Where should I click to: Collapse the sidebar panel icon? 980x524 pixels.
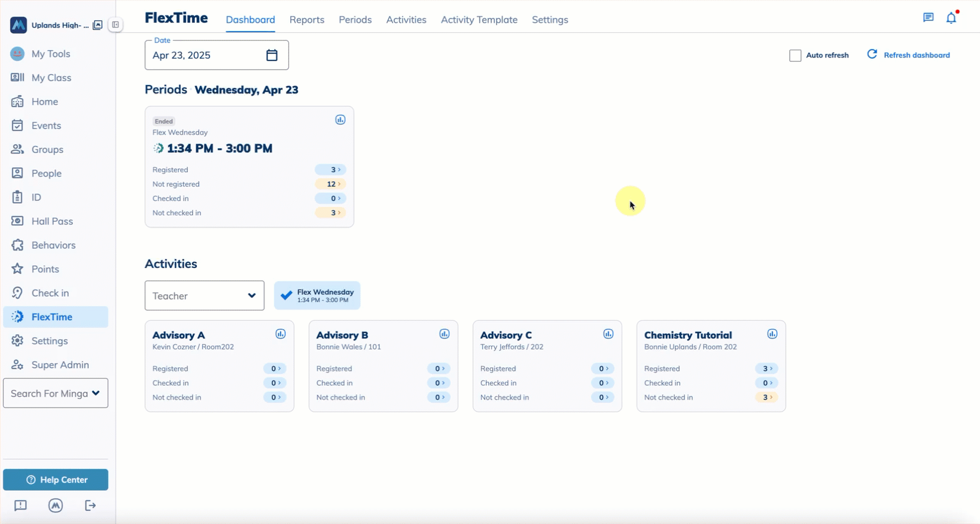click(115, 25)
